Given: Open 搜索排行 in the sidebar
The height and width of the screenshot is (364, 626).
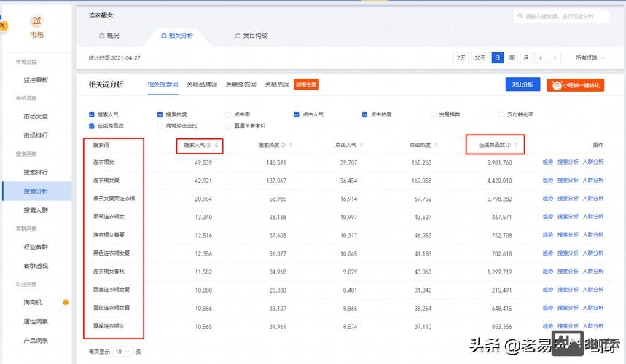Looking at the screenshot, I should 36,172.
